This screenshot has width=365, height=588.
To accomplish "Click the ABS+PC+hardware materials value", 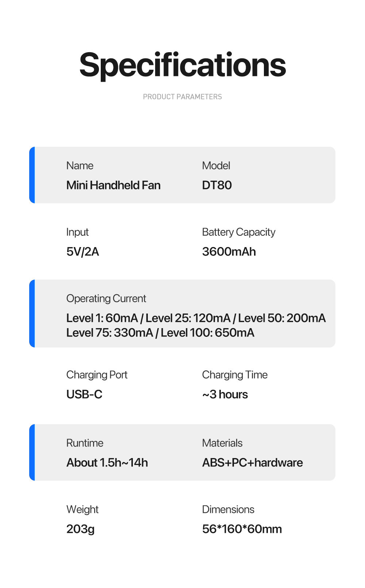I will coord(252,463).
